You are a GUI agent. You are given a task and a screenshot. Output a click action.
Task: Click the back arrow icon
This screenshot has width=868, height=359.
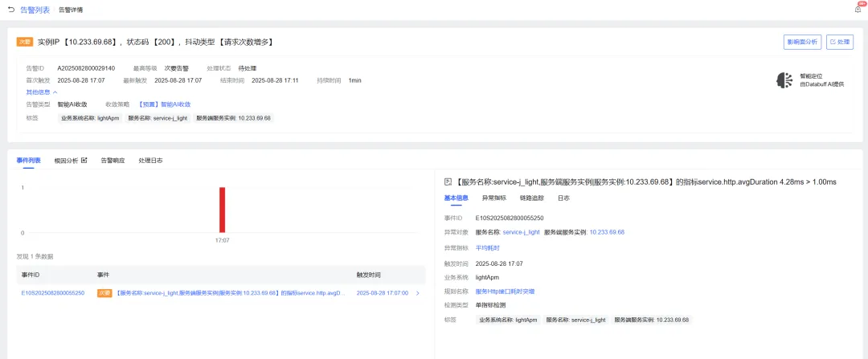pos(11,10)
